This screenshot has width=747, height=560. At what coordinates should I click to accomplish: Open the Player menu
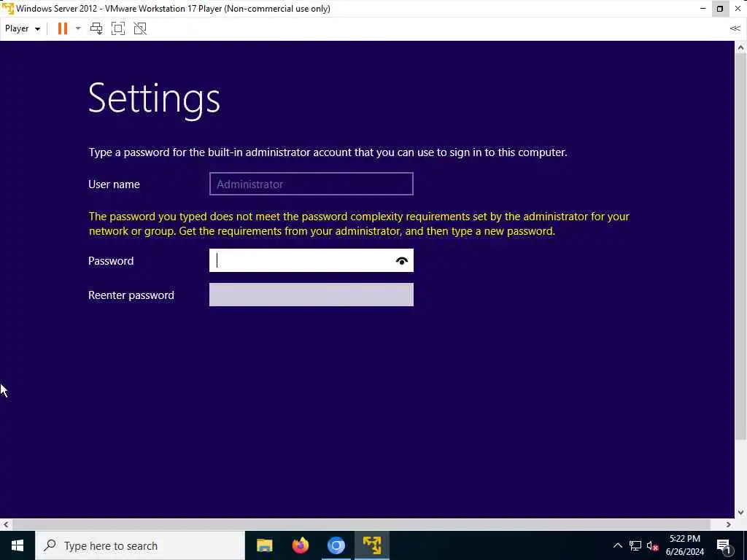tap(22, 28)
